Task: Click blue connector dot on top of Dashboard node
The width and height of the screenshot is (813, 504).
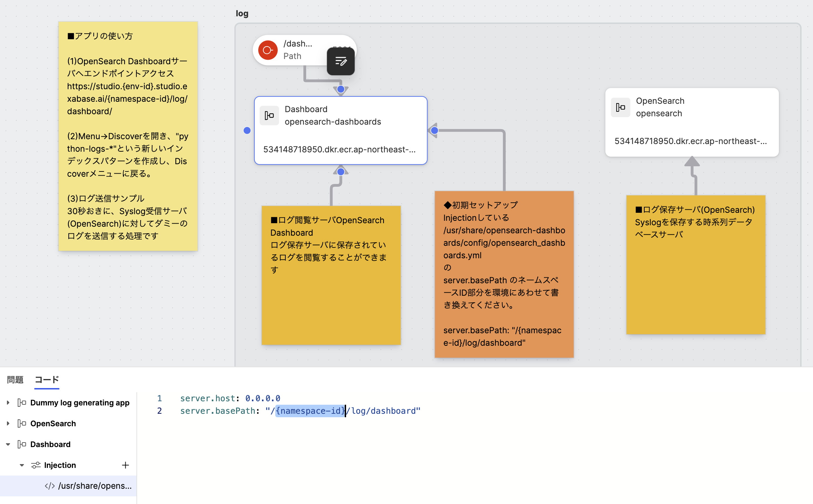Action: pyautogui.click(x=341, y=89)
